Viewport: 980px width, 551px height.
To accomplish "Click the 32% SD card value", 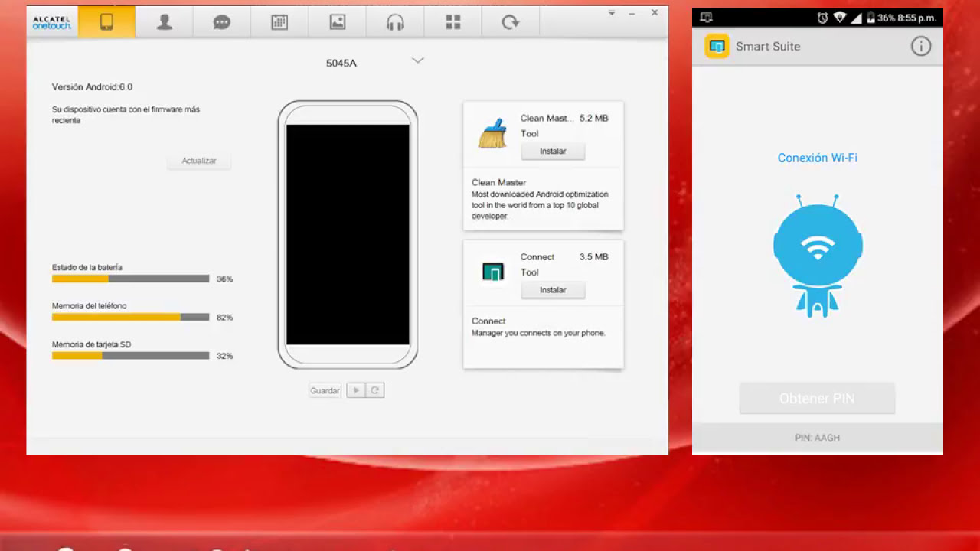I will [224, 356].
